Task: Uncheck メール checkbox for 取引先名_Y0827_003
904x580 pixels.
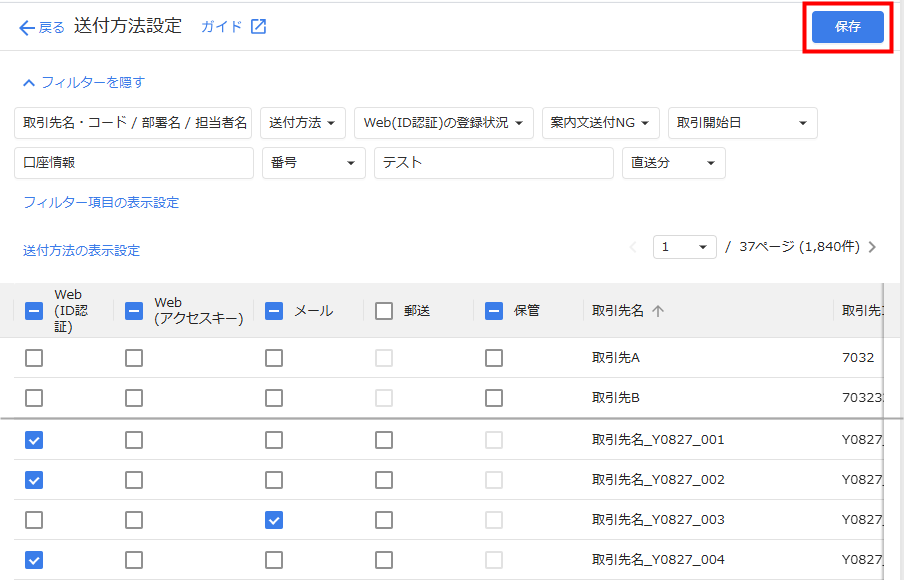Action: (274, 520)
